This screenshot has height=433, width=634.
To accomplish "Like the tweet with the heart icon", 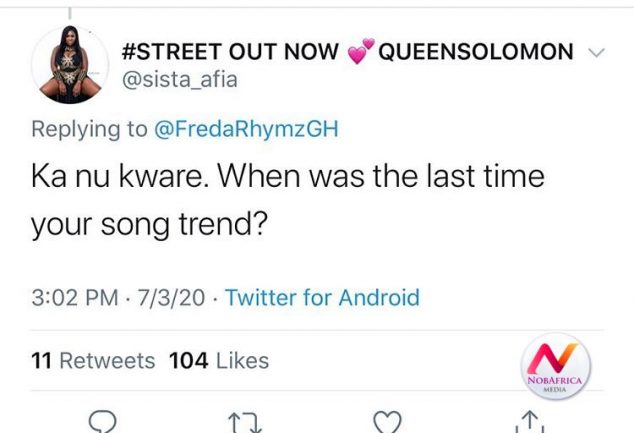I will click(387, 421).
